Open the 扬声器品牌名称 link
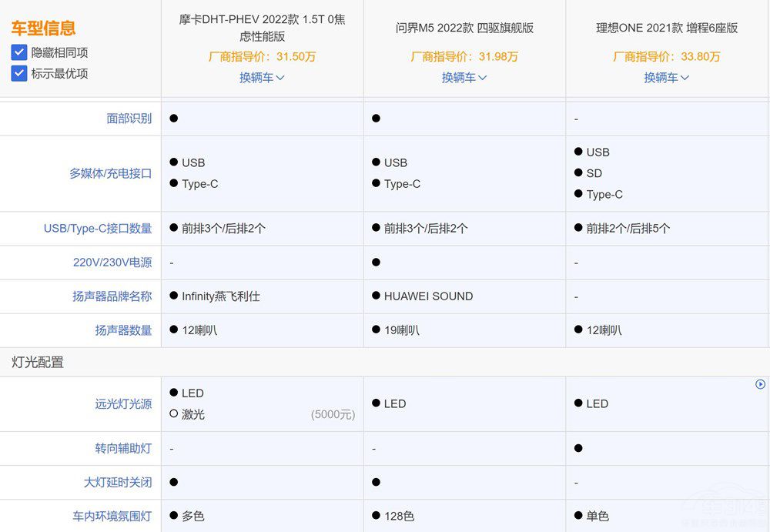The width and height of the screenshot is (770, 532). (x=112, y=296)
